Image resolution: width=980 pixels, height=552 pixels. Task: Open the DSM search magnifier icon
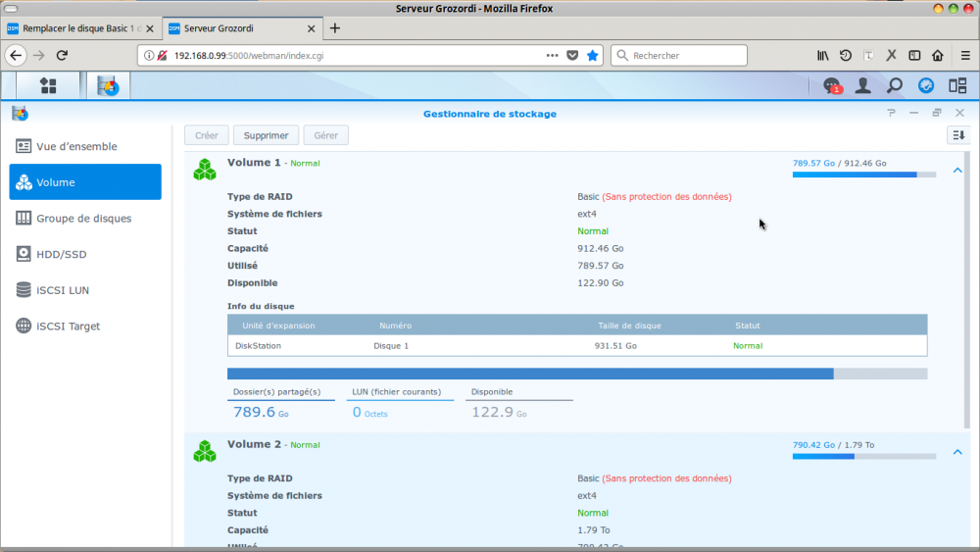[x=895, y=85]
